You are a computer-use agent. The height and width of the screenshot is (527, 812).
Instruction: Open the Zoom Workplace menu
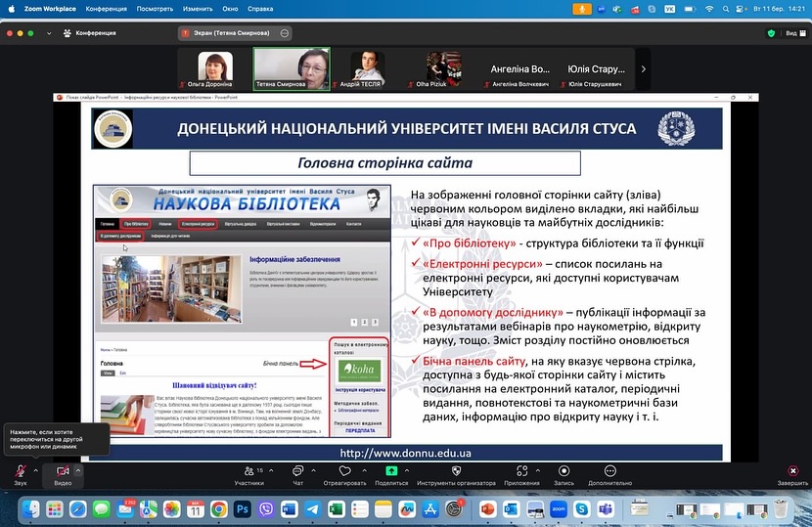(50, 9)
